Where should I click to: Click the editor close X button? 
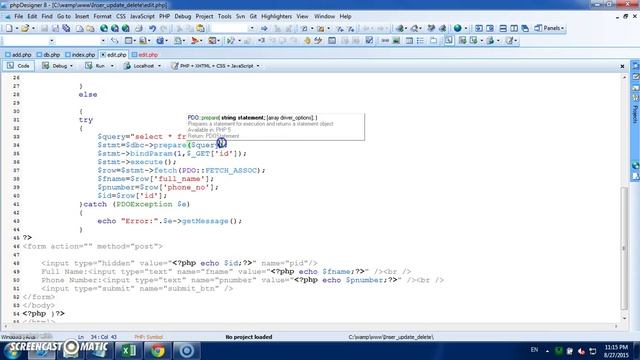click(622, 66)
